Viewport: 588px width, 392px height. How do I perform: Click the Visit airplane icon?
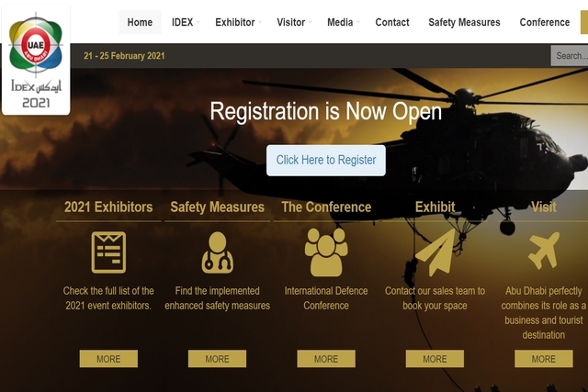[544, 251]
